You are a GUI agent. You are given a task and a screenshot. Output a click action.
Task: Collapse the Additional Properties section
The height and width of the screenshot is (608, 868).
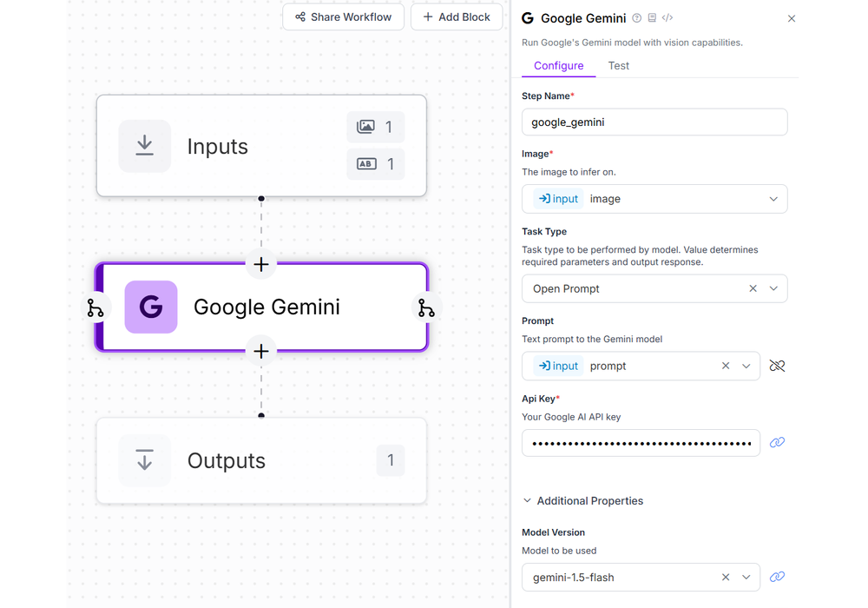point(527,500)
